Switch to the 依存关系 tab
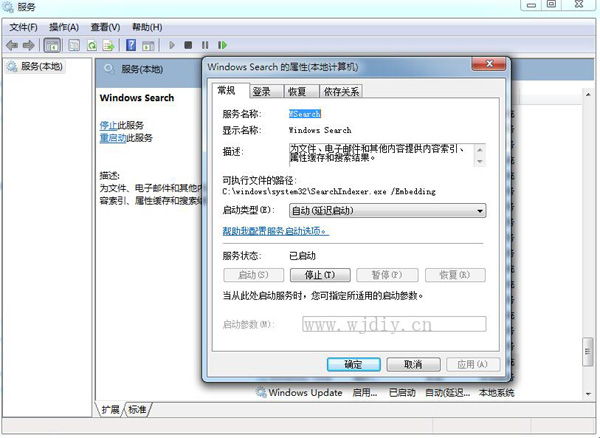 (341, 91)
